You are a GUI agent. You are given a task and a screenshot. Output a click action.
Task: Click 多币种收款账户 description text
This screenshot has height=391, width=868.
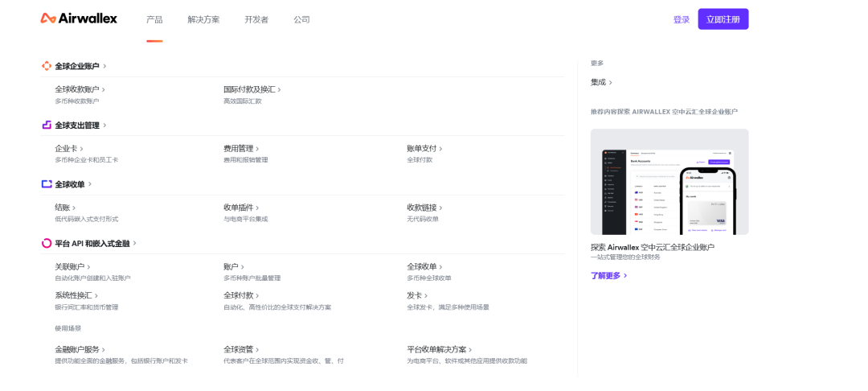(77, 101)
